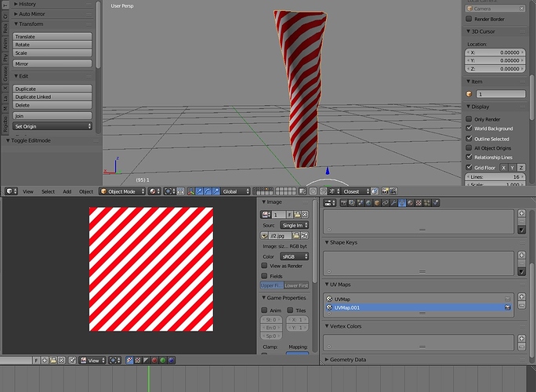The image size is (536, 392).
Task: Open the View menu in 3D viewport header
Action: tap(28, 191)
